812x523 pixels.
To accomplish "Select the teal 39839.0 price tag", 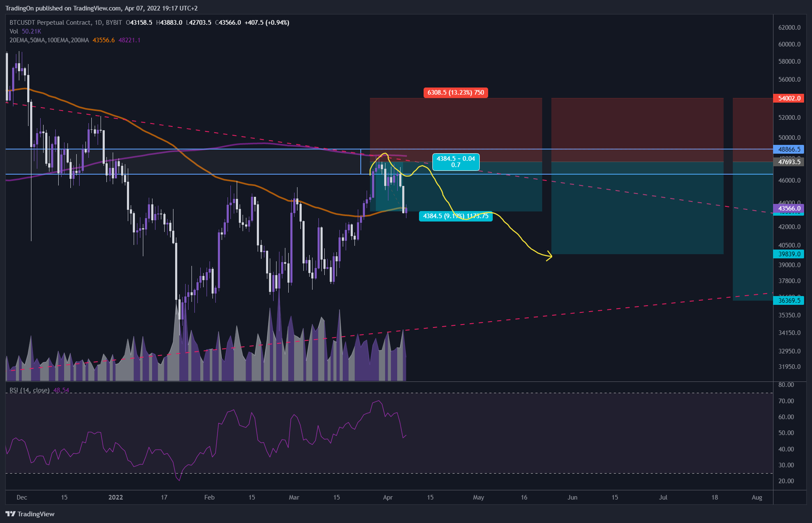I will point(789,254).
